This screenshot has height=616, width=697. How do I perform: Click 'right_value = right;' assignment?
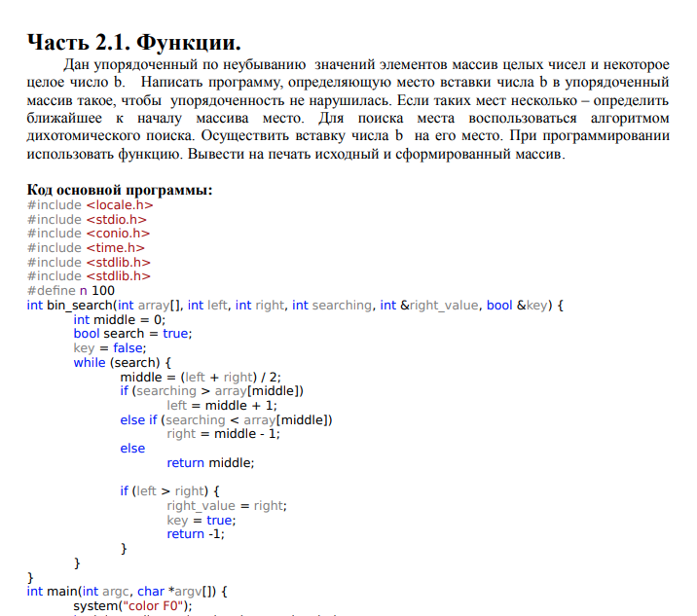(227, 506)
